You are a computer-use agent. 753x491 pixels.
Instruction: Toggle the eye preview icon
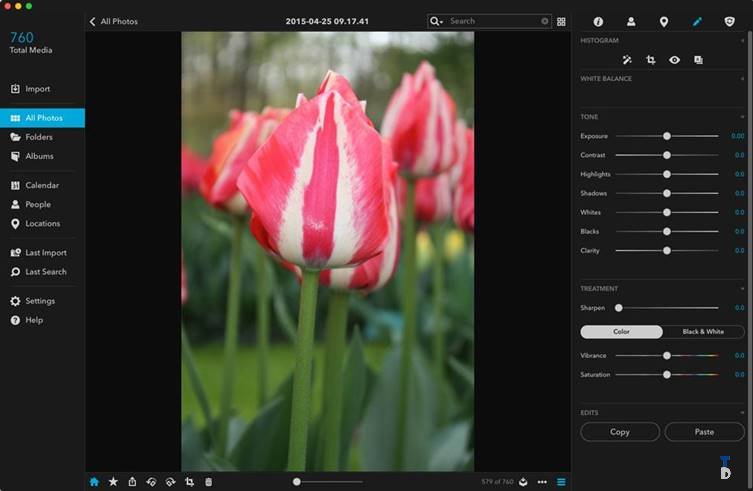click(675, 60)
